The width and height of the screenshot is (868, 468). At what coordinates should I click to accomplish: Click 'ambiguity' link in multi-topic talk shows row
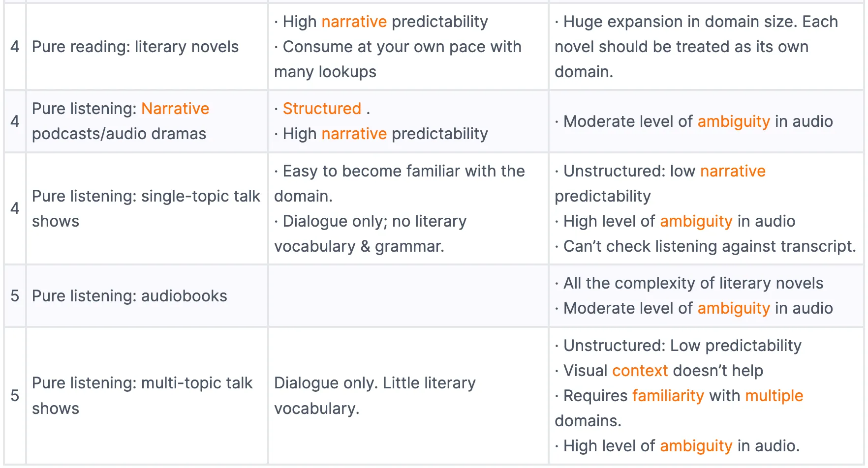(x=696, y=446)
